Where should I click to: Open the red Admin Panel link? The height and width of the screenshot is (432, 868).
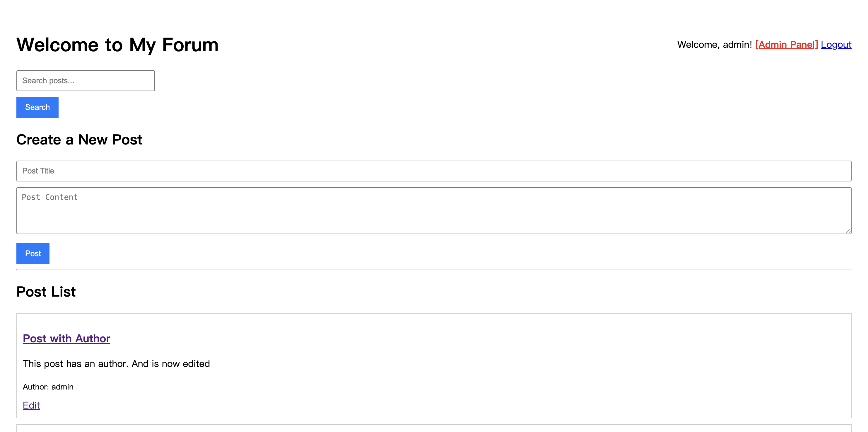[786, 45]
